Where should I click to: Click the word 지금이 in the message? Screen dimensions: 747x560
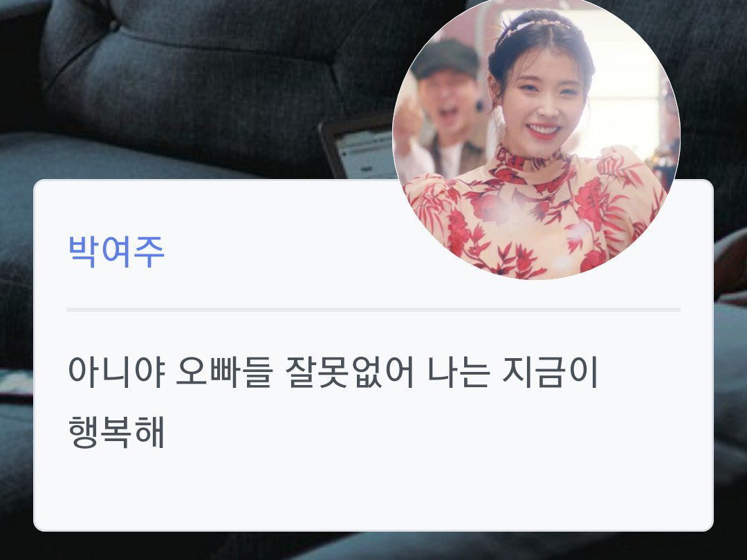click(x=550, y=372)
